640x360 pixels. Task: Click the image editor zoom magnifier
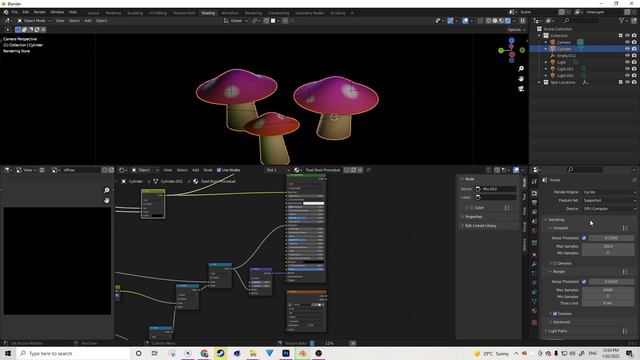point(107,190)
